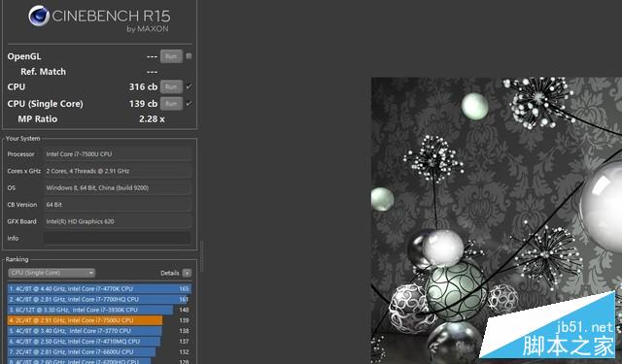This screenshot has height=364, width=622.
Task: Select ranking row Intel Core i7-6600U CPU
Action: point(99,351)
